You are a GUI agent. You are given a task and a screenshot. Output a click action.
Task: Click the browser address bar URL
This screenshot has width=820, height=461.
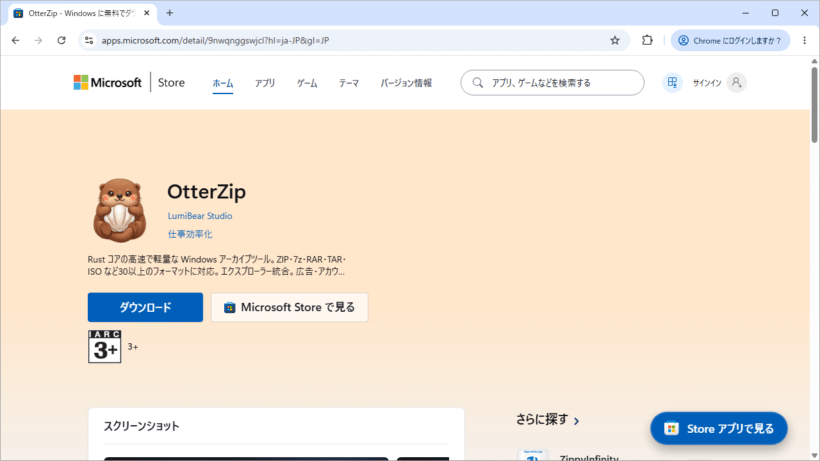(x=215, y=40)
